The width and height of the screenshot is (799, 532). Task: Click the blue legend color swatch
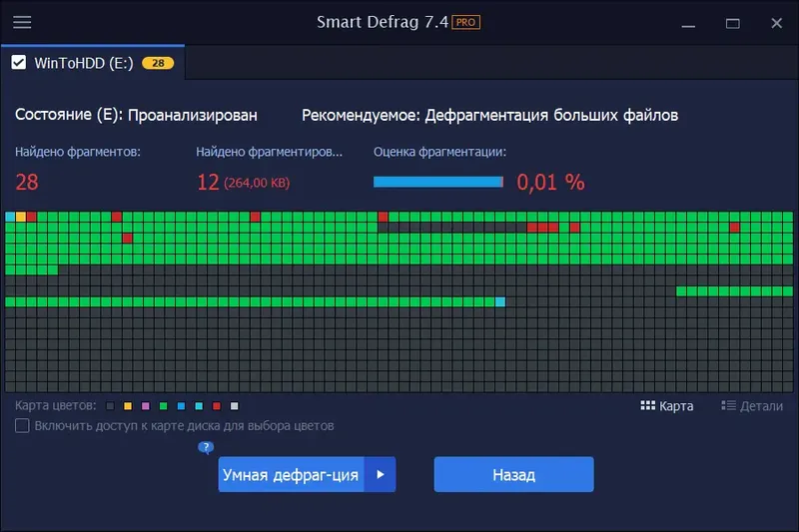[x=181, y=406]
